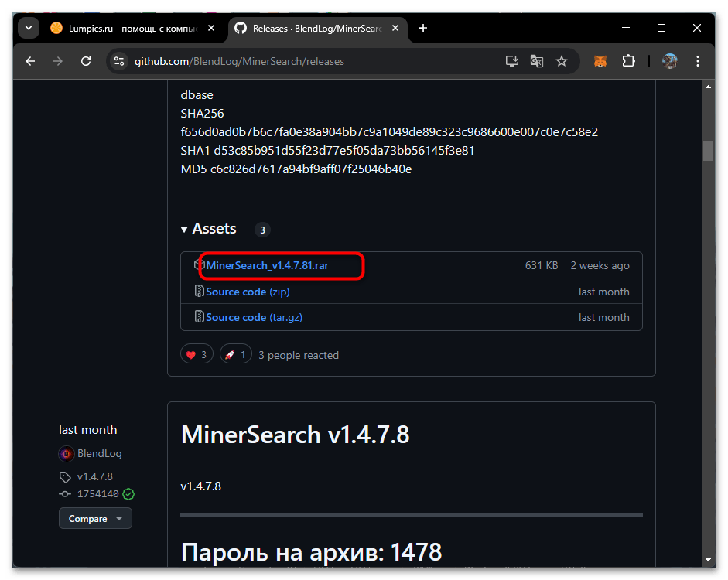Click the page scrollbar thumb
The height and width of the screenshot is (580, 728).
click(x=708, y=150)
